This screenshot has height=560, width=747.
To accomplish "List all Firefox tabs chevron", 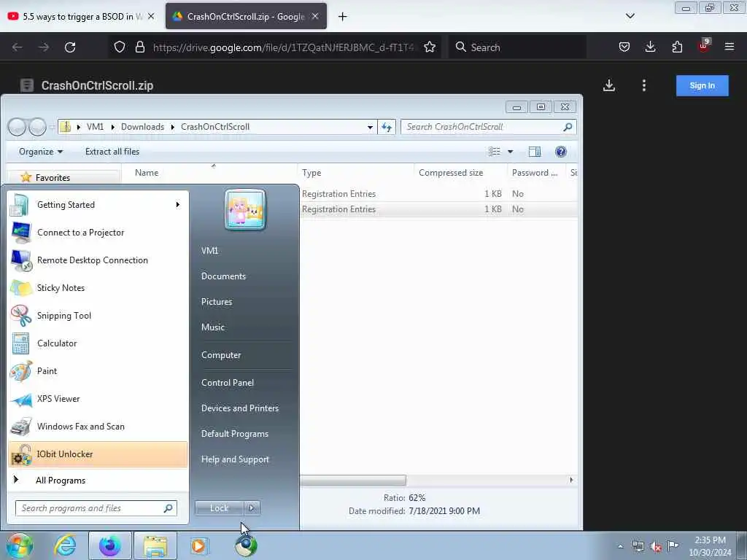I will tap(630, 16).
